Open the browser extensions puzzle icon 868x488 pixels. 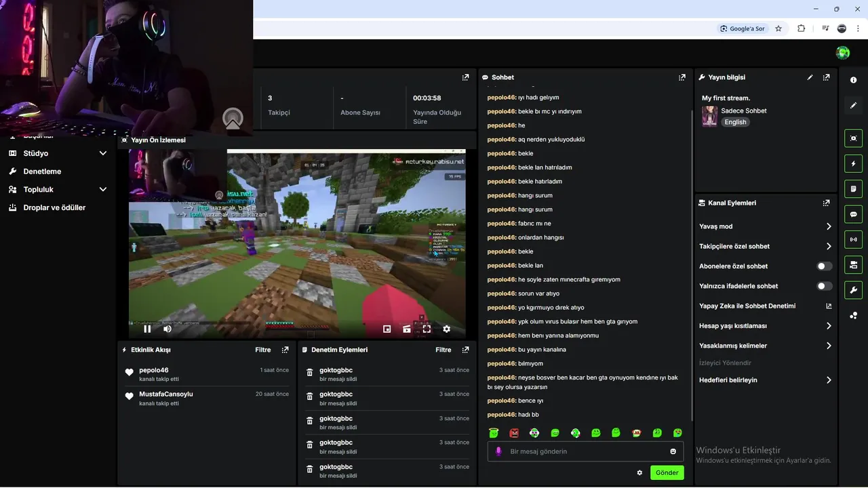point(801,28)
